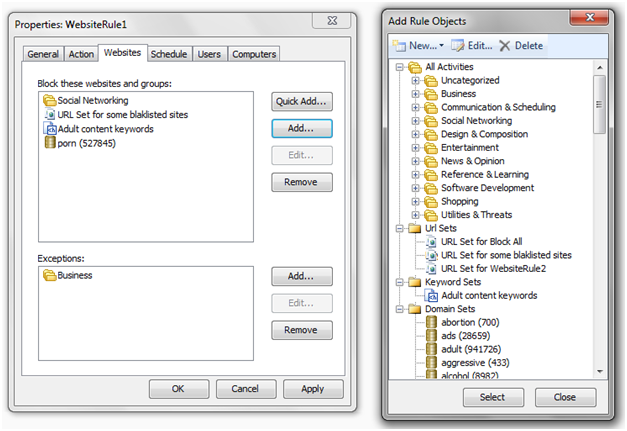This screenshot has height=431, width=627.
Task: Click domain set icon beside aggressive (433)
Action: click(431, 363)
